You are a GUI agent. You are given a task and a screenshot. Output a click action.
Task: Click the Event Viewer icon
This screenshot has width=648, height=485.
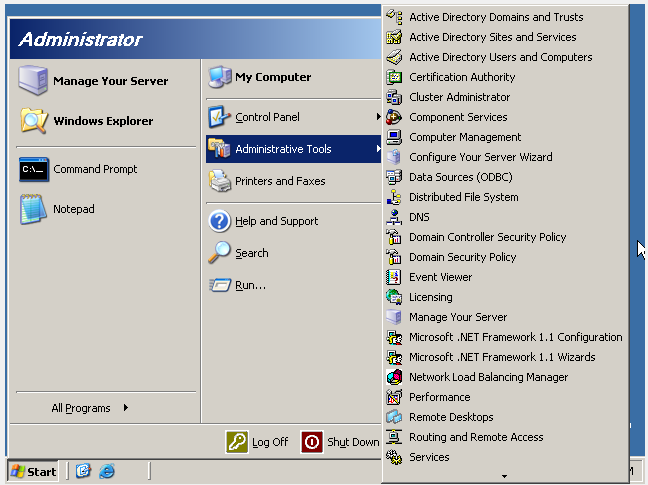pos(394,277)
